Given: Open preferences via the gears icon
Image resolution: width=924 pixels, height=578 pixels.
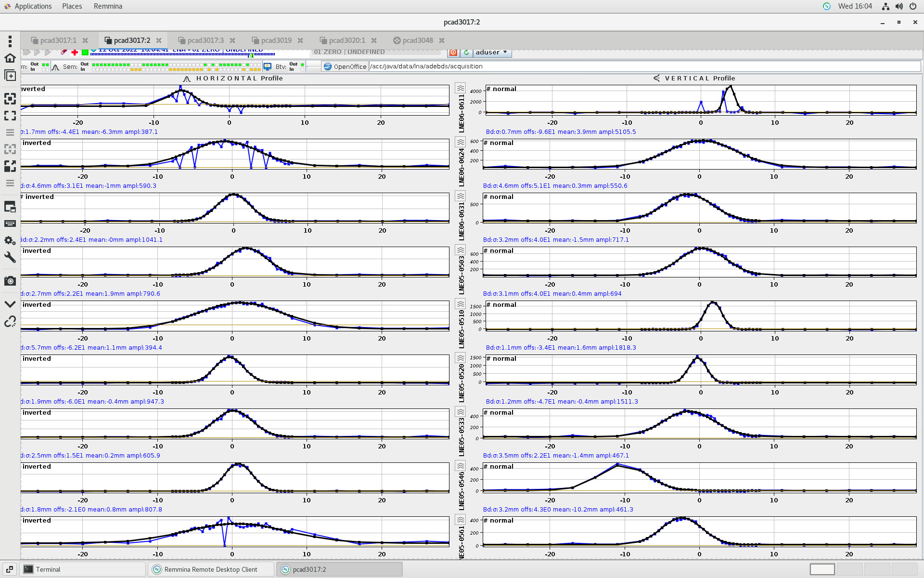Looking at the screenshot, I should (x=10, y=240).
